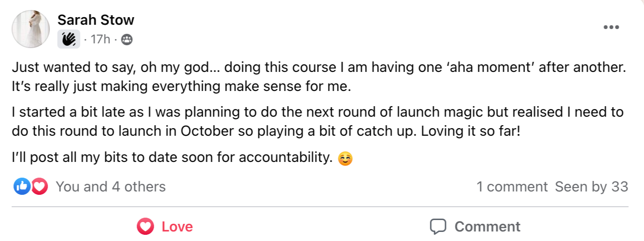The width and height of the screenshot is (644, 241).
Task: Click the waving hand badge icon
Action: [69, 40]
